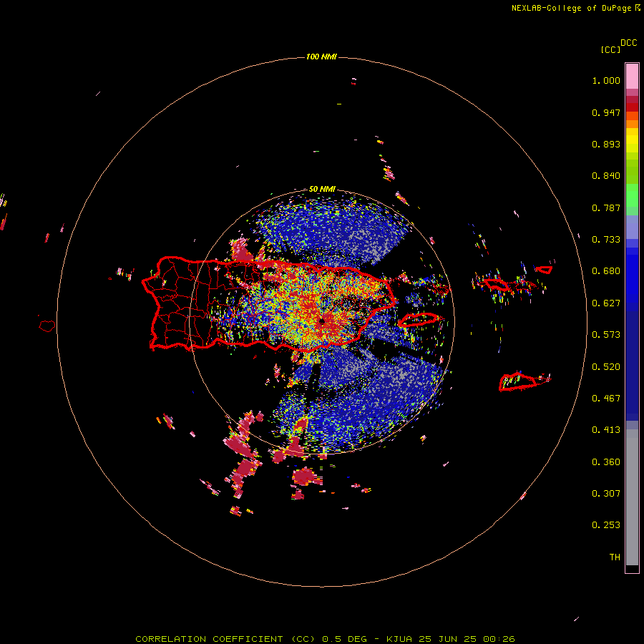Select the 1.000 value on the scale
Image resolution: width=644 pixels, height=644 pixels.
[606, 80]
